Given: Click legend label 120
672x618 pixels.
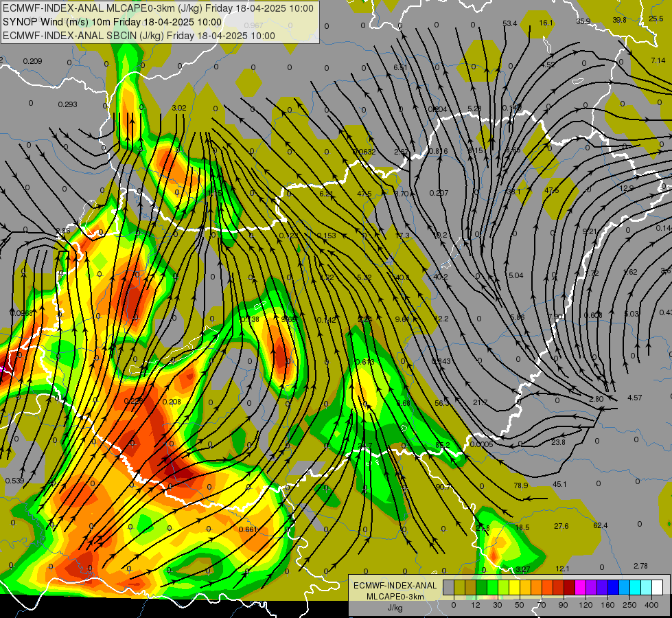Looking at the screenshot, I should [x=586, y=605].
